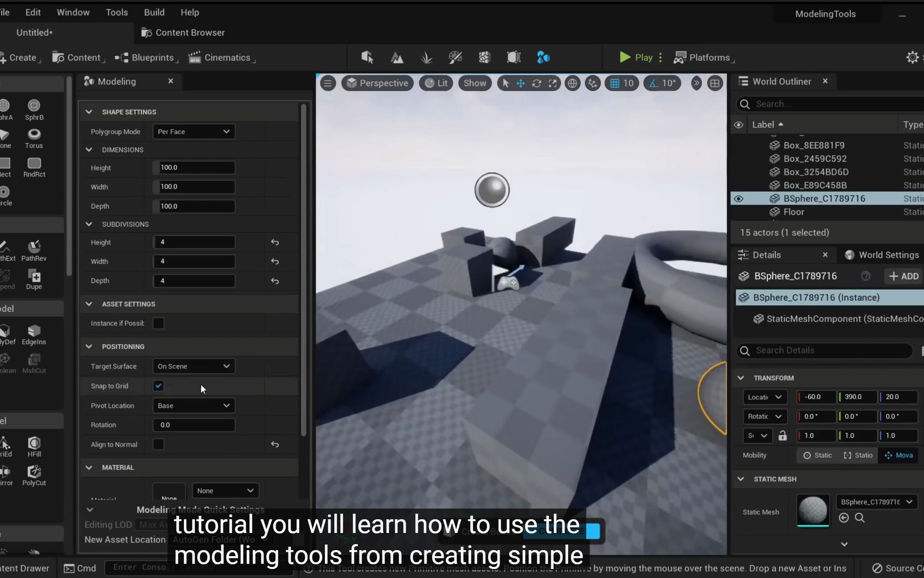Switch to the World Settings tab
The image size is (924, 578).
(883, 255)
